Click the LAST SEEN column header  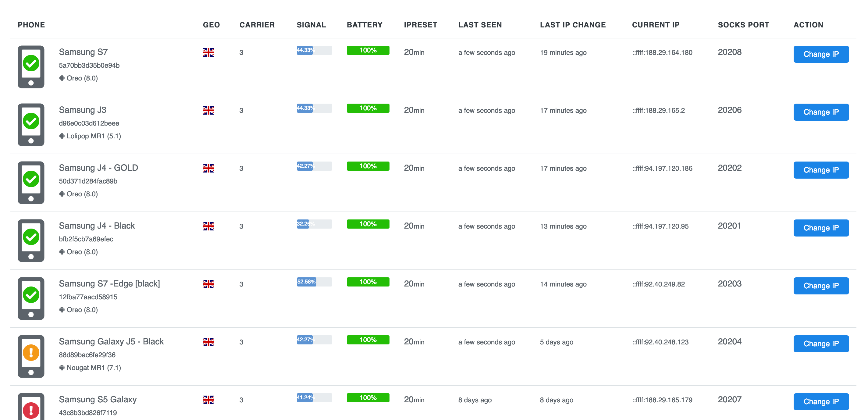(480, 25)
